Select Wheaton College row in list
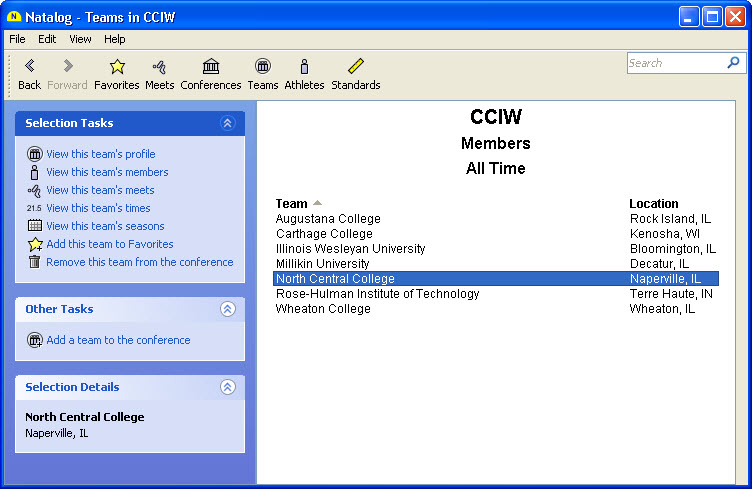 (x=323, y=309)
